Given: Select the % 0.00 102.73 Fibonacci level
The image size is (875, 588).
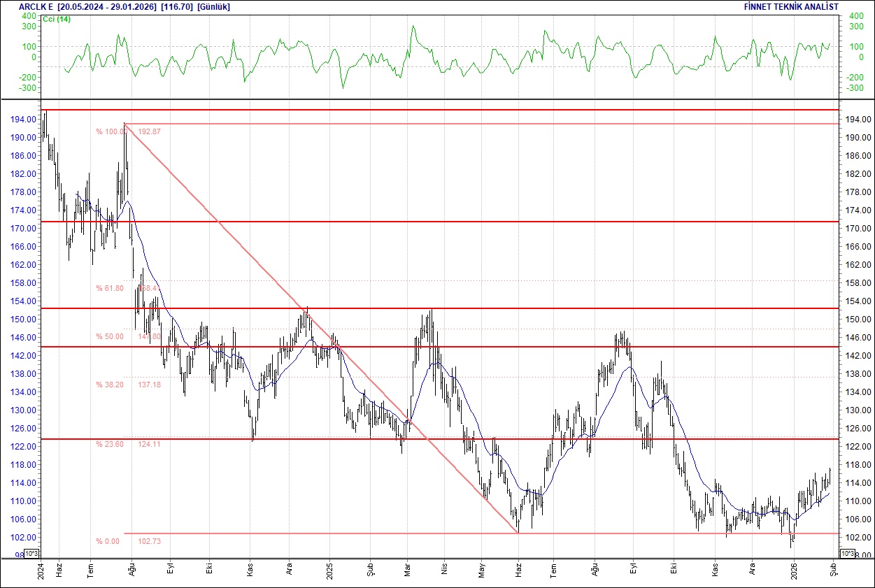Looking at the screenshot, I should click(x=112, y=540).
